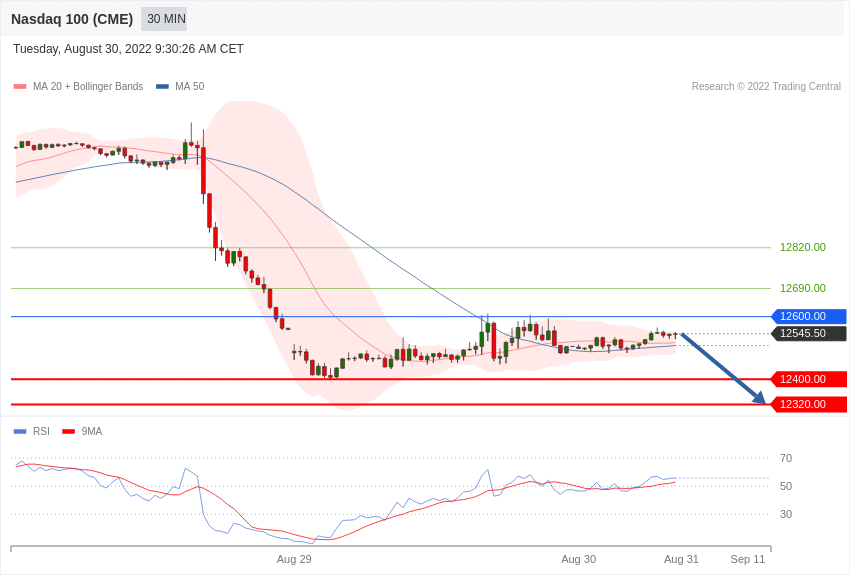Click the Sep 11 date axis label
Viewport: 850px width, 576px height.
pos(748,560)
